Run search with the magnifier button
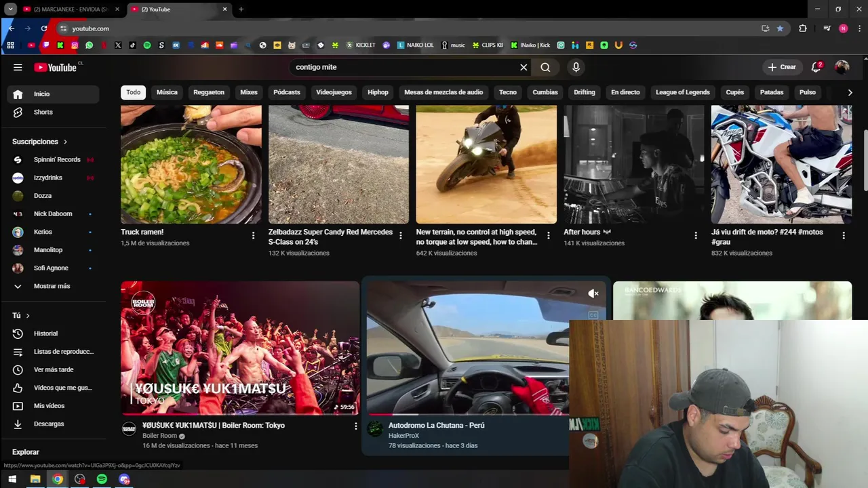The height and width of the screenshot is (488, 868). [545, 67]
